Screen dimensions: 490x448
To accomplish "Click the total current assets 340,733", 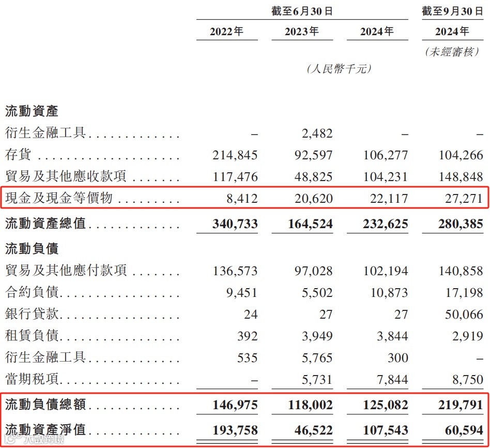I will point(235,224).
